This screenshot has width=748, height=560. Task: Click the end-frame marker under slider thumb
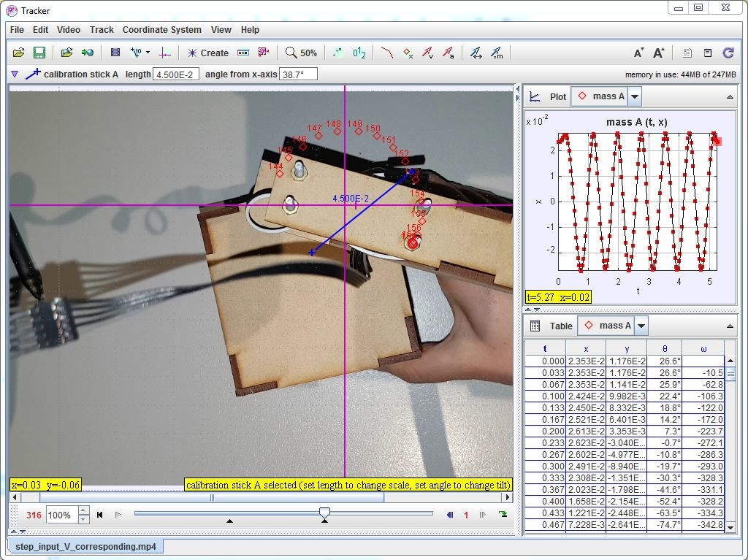pyautogui.click(x=325, y=521)
